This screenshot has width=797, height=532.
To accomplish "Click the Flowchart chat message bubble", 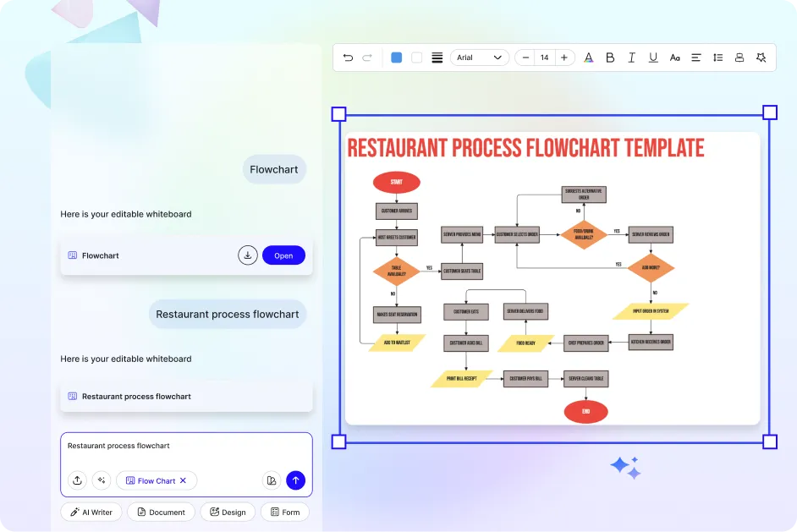I will tap(274, 170).
